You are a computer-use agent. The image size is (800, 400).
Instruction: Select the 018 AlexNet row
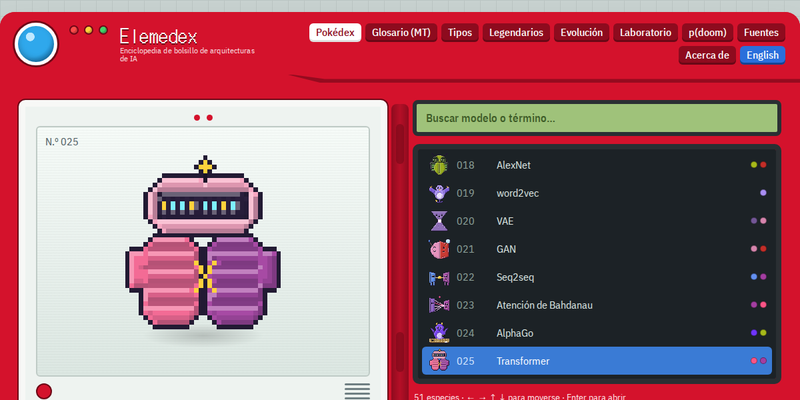click(596, 165)
